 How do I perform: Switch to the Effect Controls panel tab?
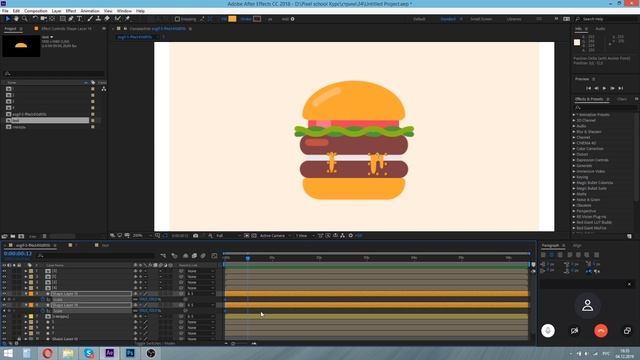66,29
